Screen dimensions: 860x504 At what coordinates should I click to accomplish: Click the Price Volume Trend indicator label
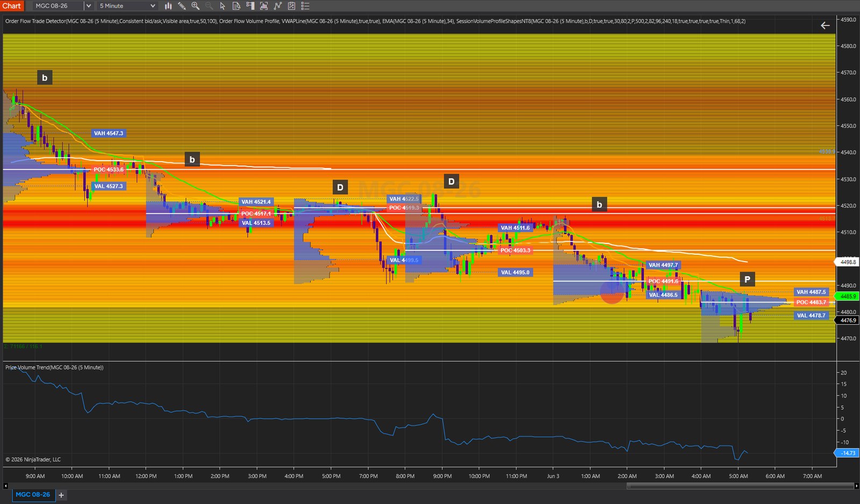pos(54,368)
